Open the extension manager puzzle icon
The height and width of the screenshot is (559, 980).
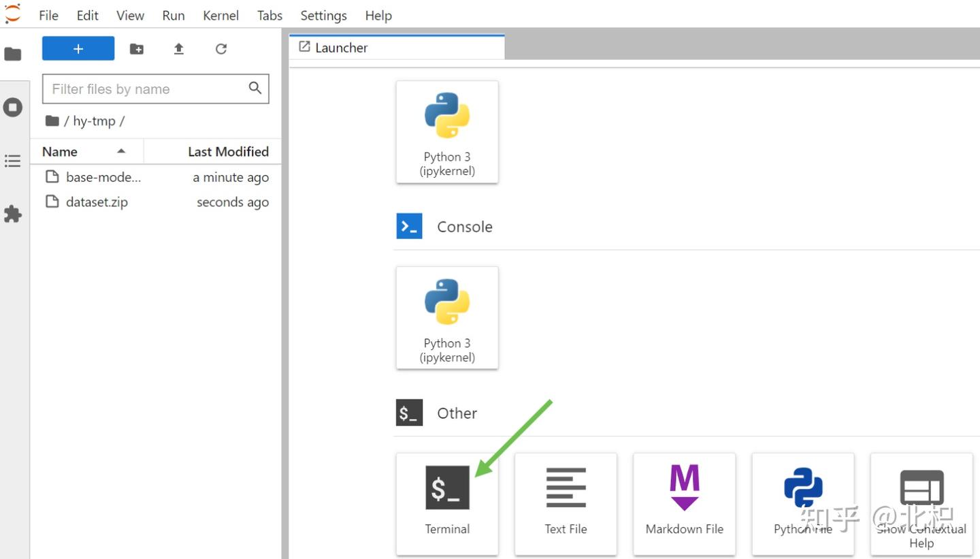coord(13,214)
